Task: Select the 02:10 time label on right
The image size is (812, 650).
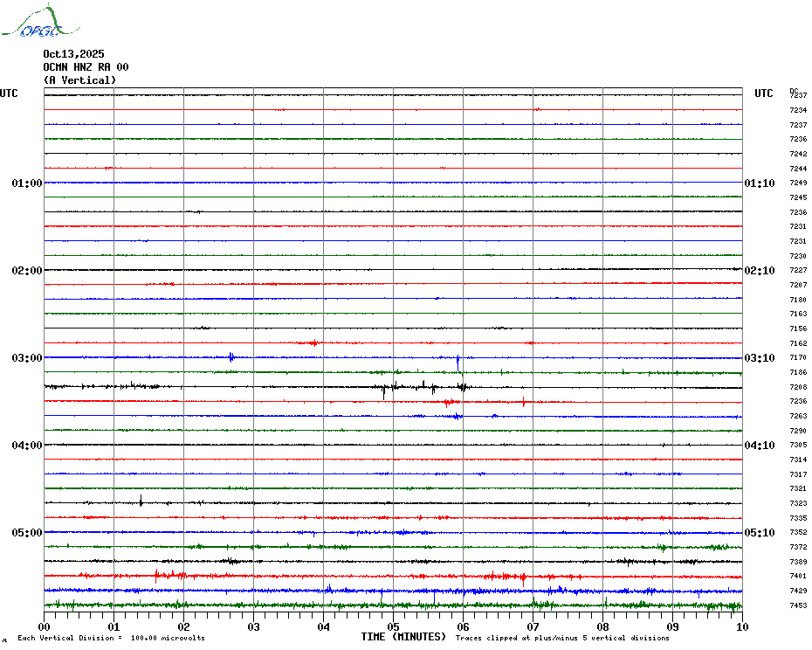Action: click(x=759, y=271)
